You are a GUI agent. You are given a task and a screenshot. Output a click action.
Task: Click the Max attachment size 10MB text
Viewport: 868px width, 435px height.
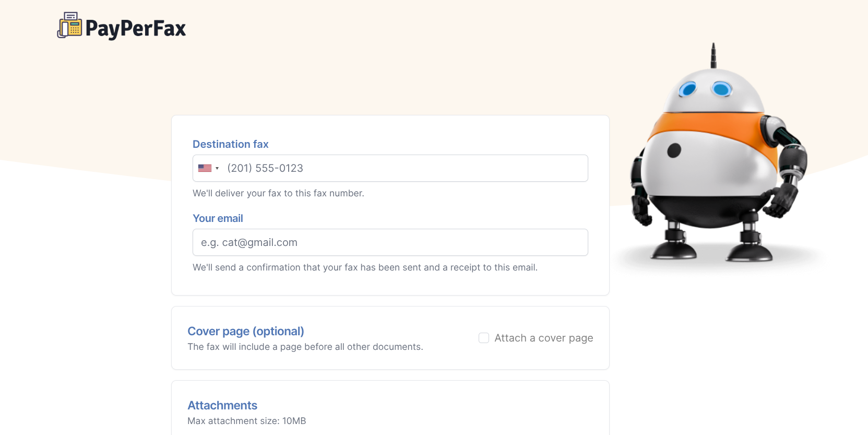(x=247, y=421)
